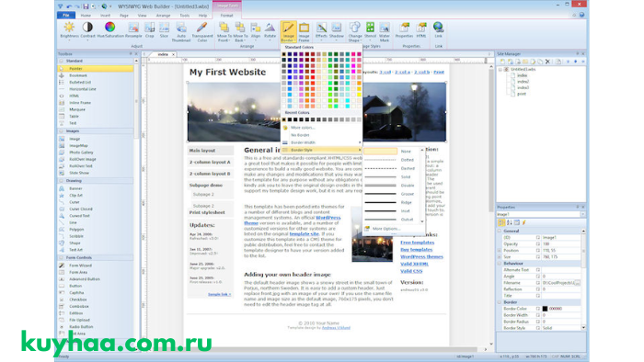
Task: Follow the Free templates link
Action: click(418, 243)
